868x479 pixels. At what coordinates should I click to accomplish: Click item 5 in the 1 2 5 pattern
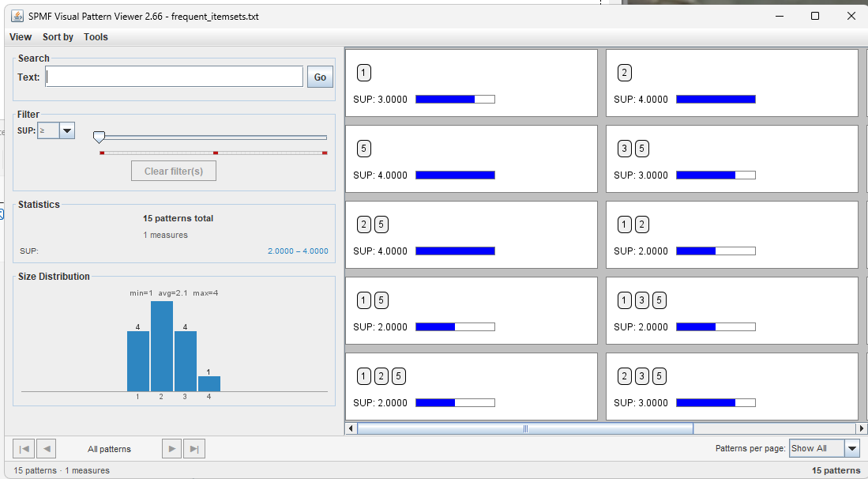point(398,376)
